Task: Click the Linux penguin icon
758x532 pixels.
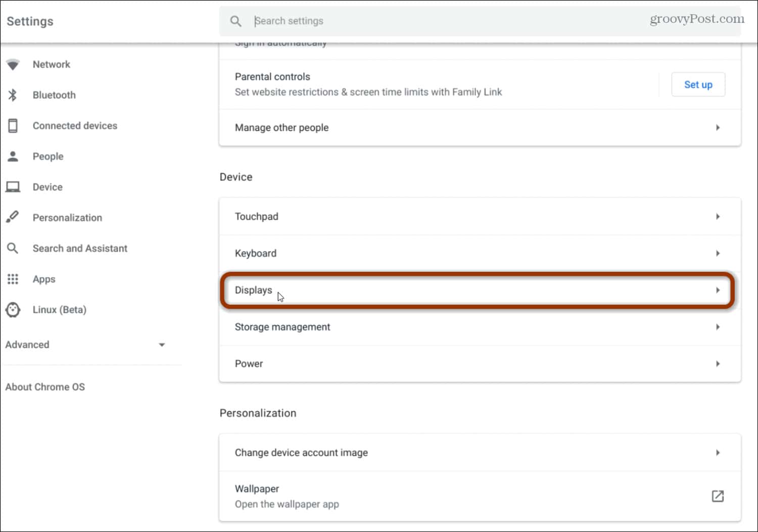Action: (x=13, y=310)
